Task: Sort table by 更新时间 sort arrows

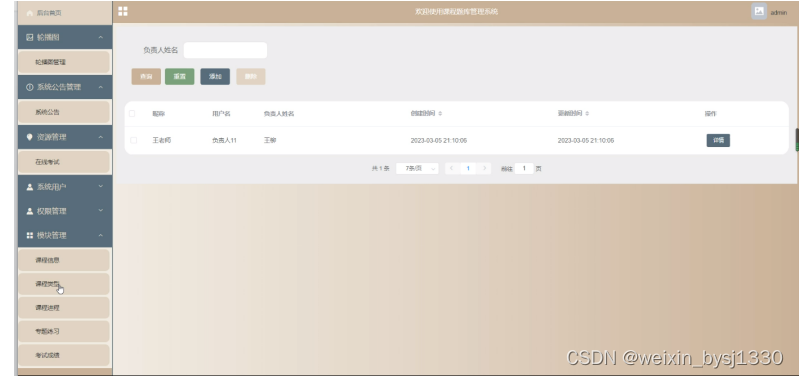Action: pyautogui.click(x=587, y=114)
